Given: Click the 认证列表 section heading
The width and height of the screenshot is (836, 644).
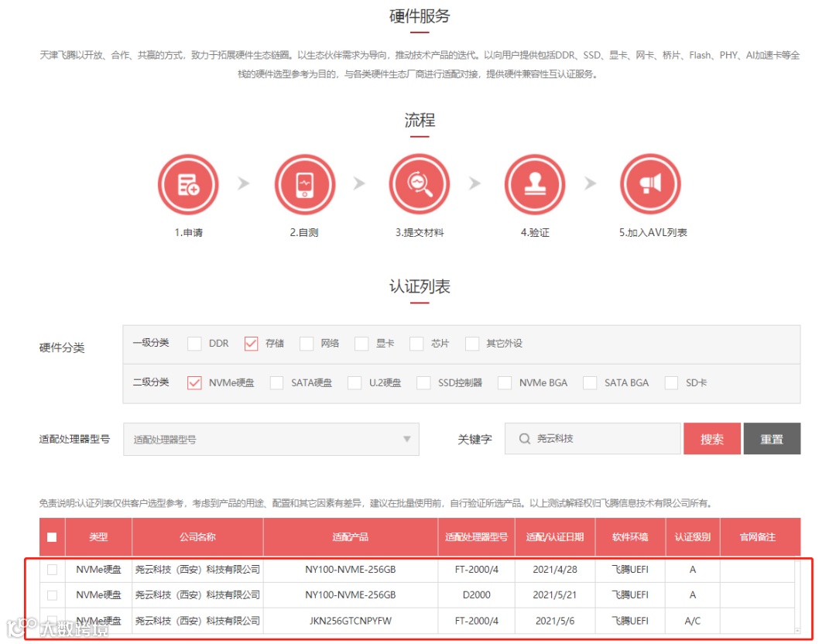Looking at the screenshot, I should click(420, 286).
